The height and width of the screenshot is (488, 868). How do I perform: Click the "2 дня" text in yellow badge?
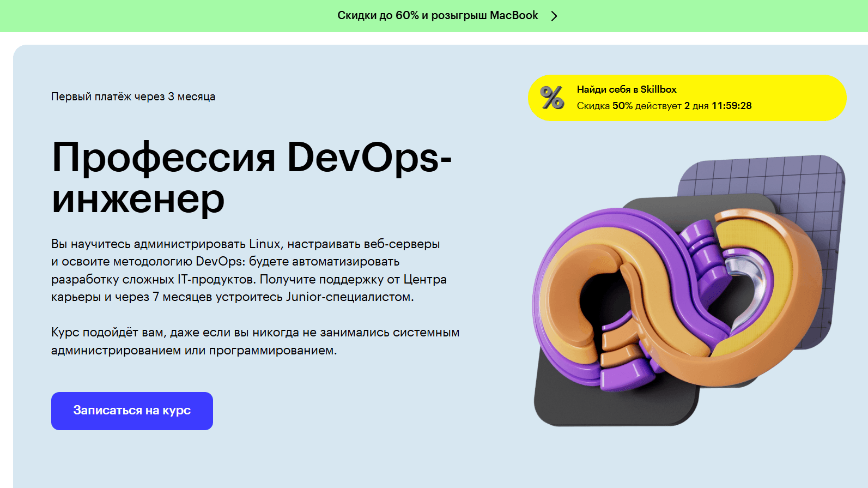click(x=696, y=106)
